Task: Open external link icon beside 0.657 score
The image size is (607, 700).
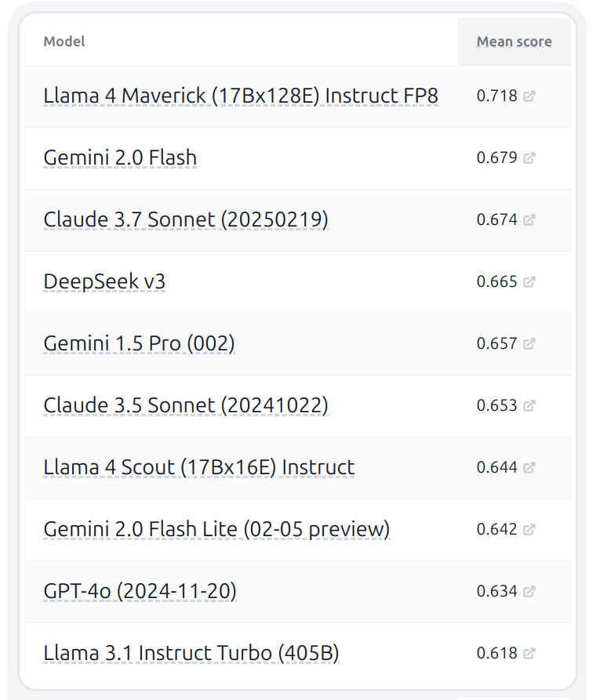Action: 529,344
